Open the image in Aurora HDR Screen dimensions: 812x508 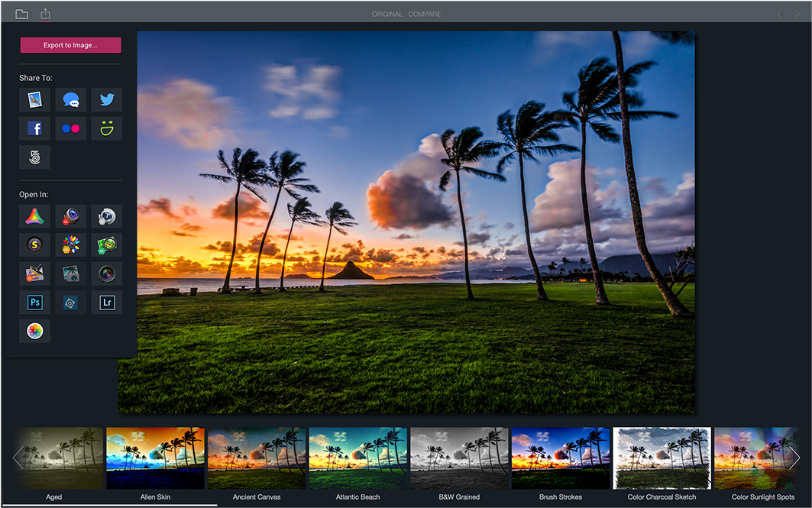(x=34, y=216)
